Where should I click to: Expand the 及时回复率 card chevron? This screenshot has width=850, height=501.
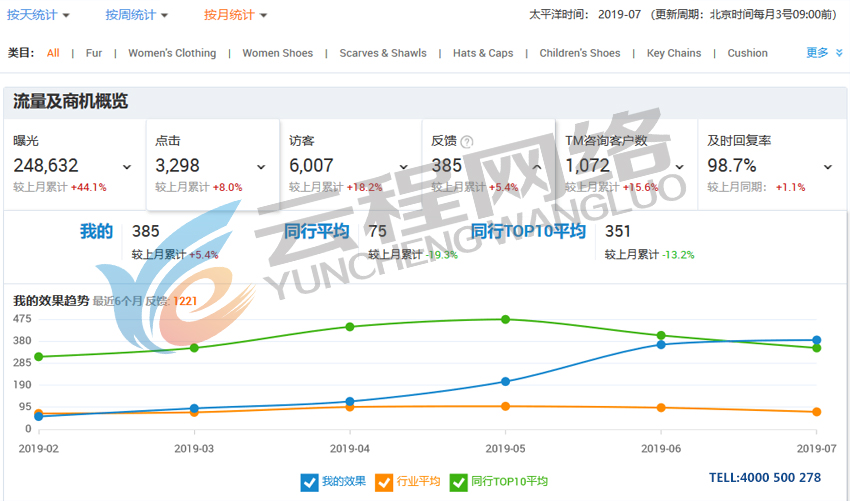828,167
